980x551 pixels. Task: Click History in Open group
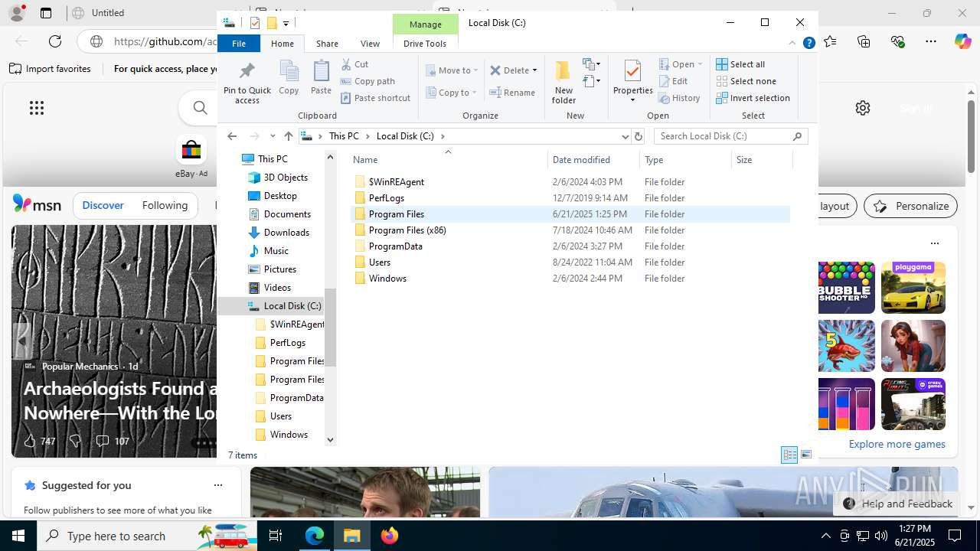tap(678, 98)
